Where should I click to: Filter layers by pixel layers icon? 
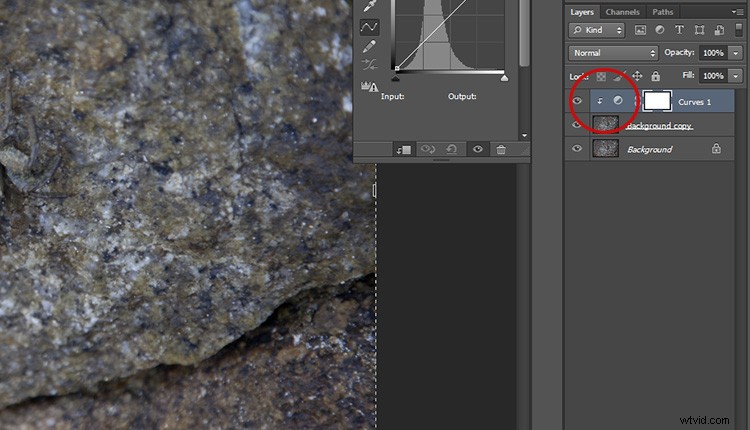point(640,30)
